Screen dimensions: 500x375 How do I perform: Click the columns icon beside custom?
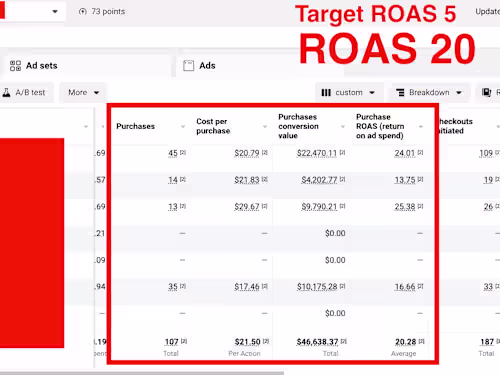[x=326, y=92]
